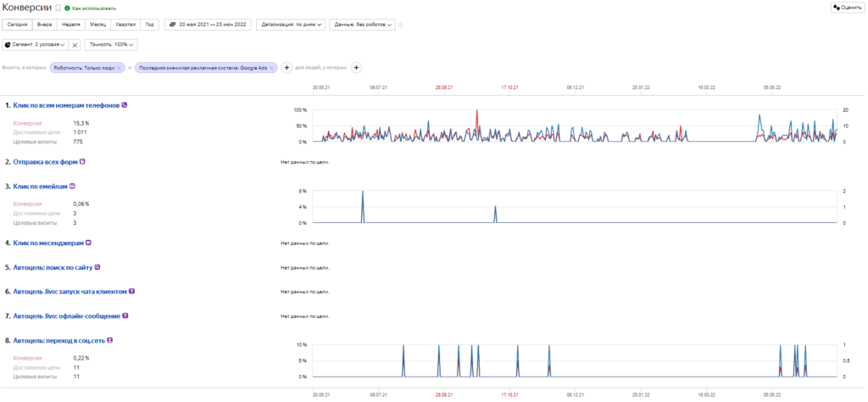Click icon beside Клик по месенджерам
This screenshot has width=868, height=402.
tap(88, 242)
